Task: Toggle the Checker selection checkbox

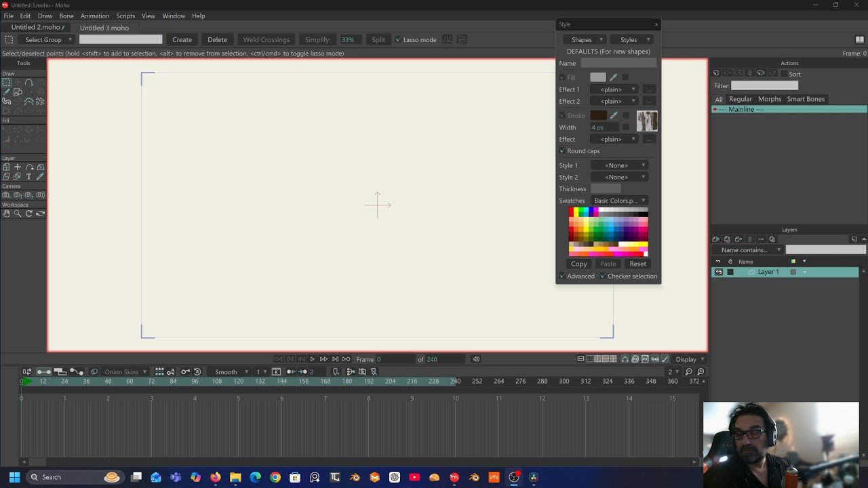Action: [x=603, y=276]
